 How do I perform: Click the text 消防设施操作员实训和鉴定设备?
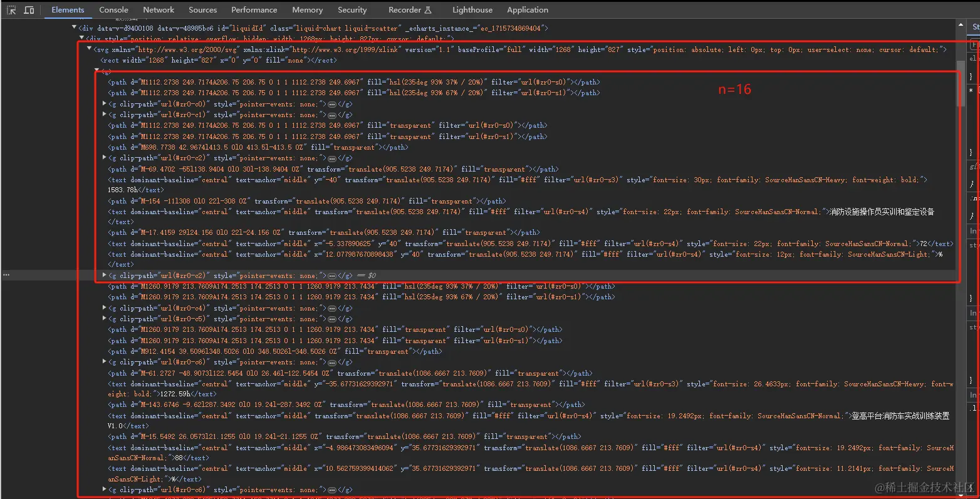coord(882,212)
